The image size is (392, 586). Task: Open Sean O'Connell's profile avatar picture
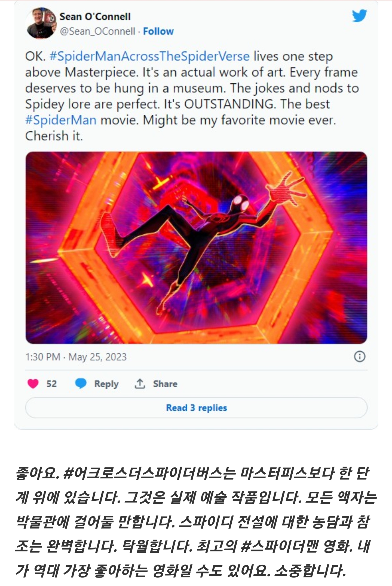(41, 23)
